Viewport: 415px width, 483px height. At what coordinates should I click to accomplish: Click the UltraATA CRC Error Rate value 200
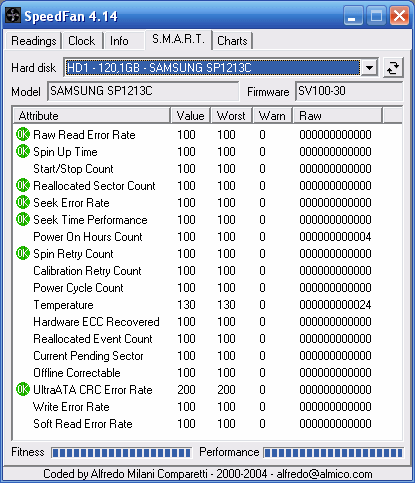pos(186,390)
